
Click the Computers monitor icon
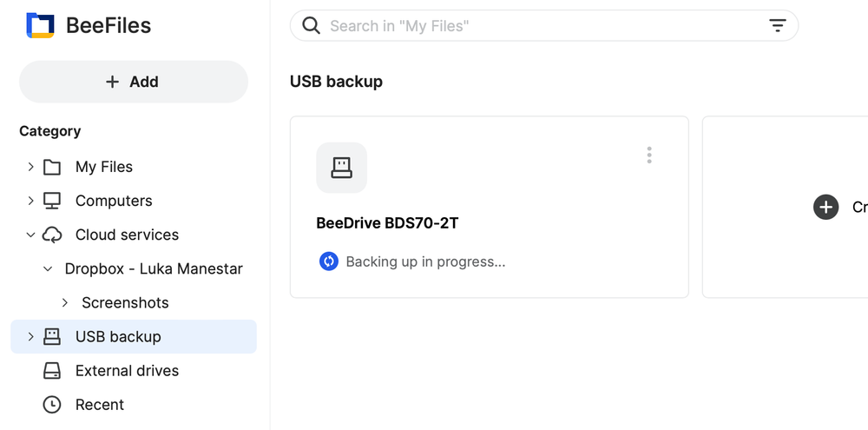click(x=52, y=201)
